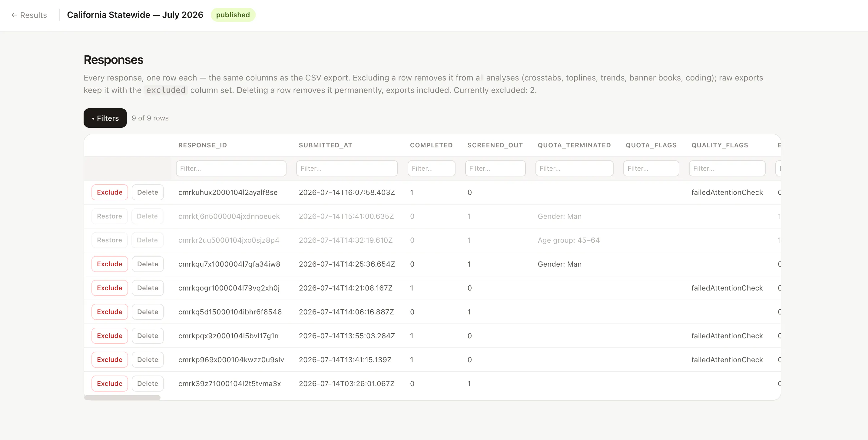This screenshot has height=440, width=868.
Task: Click the QUOTA_FLAGS column header
Action: pos(651,145)
